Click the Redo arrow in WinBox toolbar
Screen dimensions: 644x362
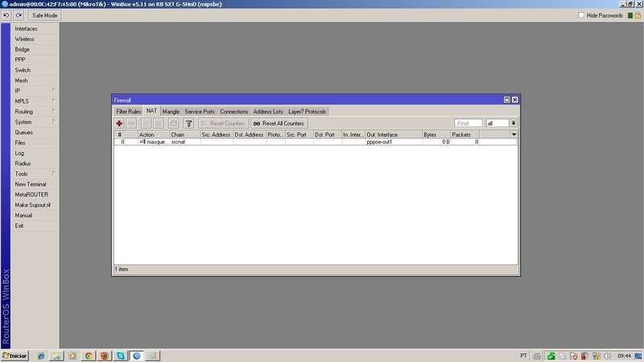pos(19,15)
